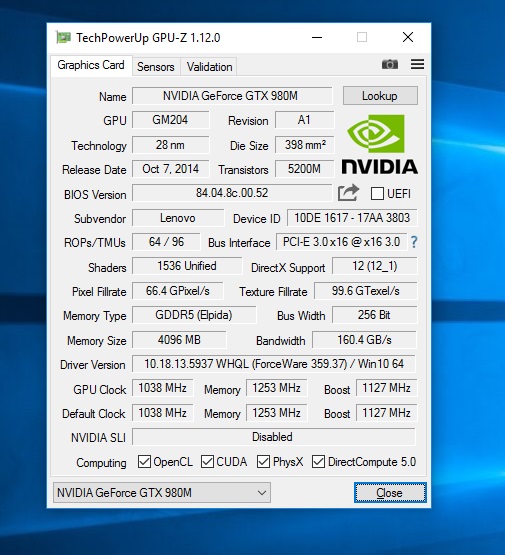Click the "Memory Type" label

point(94,316)
